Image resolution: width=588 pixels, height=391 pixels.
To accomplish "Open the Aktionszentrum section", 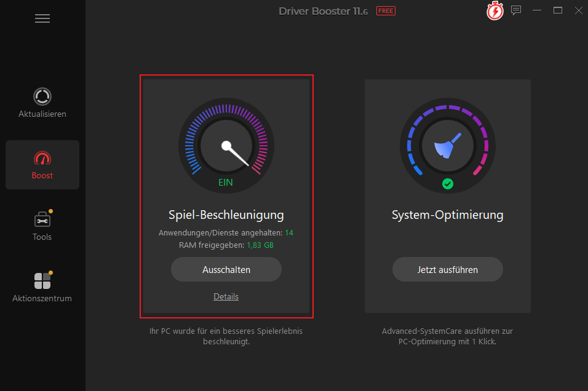I will 42,287.
